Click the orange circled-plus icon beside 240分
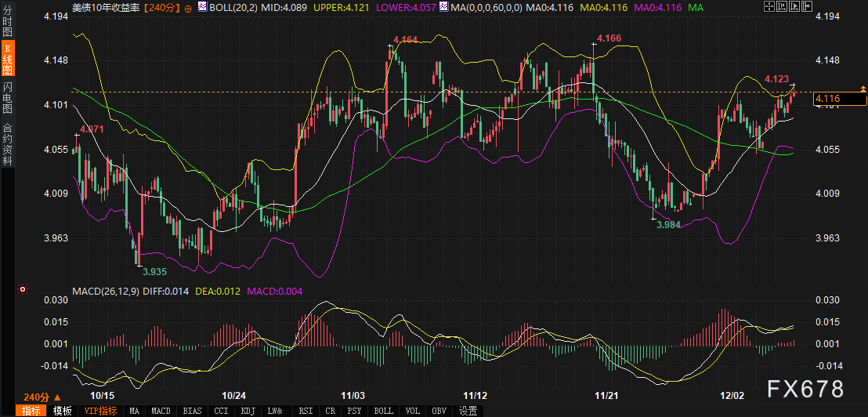Viewport: 868px width, 417px height. (x=188, y=7)
